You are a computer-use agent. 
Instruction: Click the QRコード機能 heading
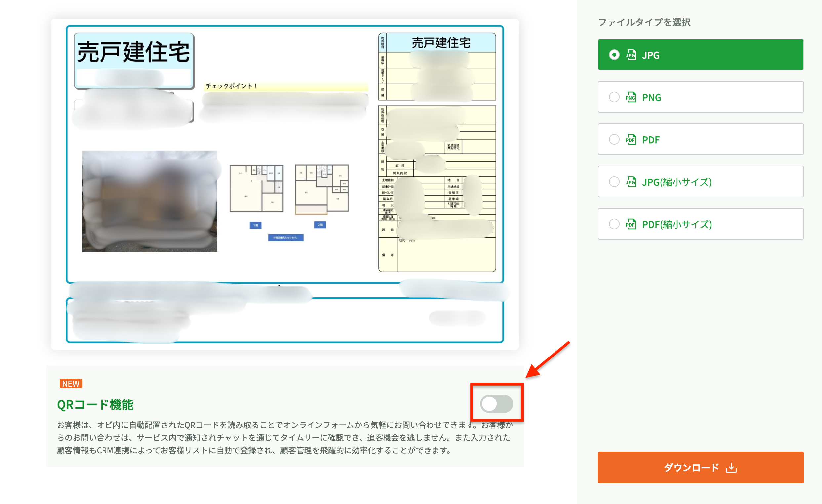click(96, 405)
